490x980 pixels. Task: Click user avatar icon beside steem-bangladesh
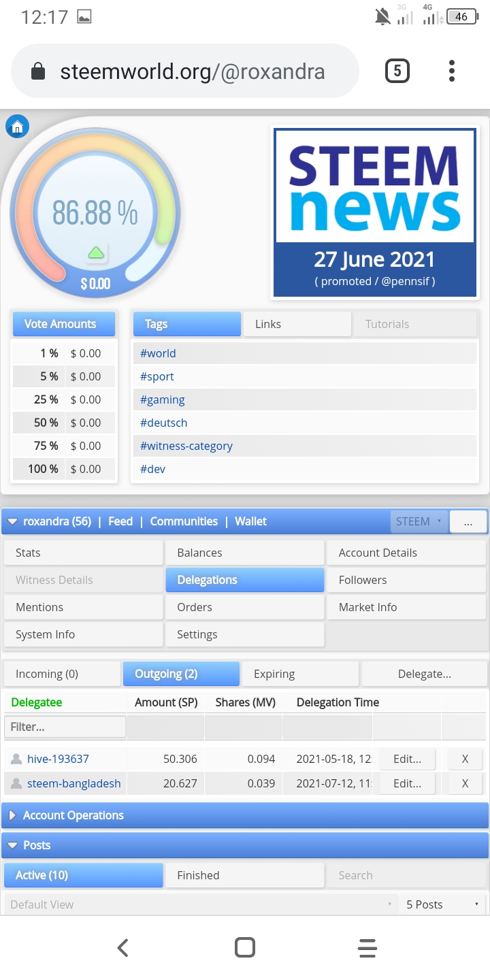[16, 783]
